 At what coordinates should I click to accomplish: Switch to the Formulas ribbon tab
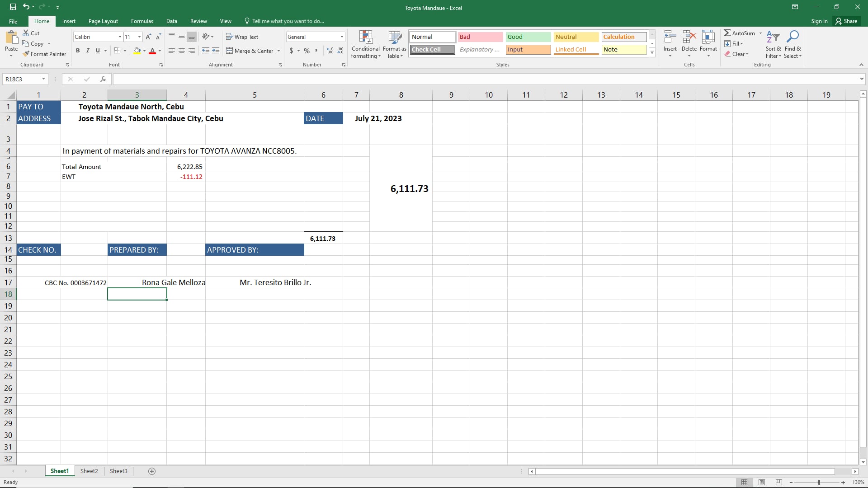[142, 21]
